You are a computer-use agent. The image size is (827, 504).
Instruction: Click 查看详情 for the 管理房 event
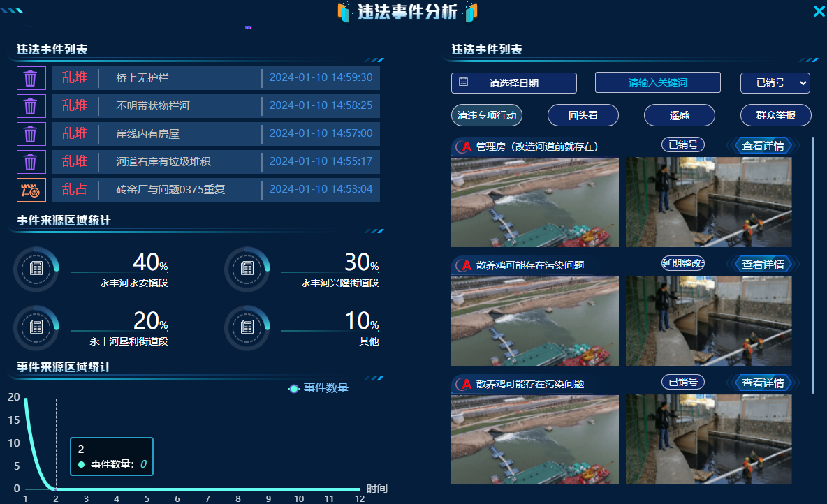pyautogui.click(x=763, y=146)
